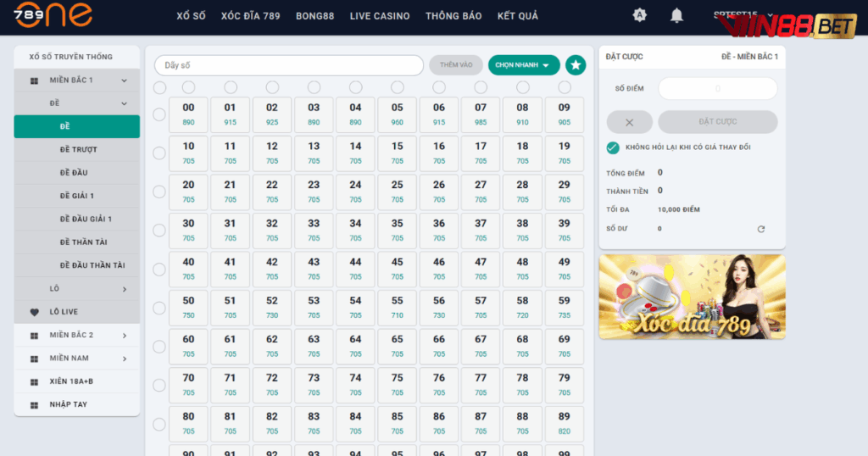Click the grid icon beside Xiên 18A+B
Viewport: 868px width, 456px height.
pos(34,382)
